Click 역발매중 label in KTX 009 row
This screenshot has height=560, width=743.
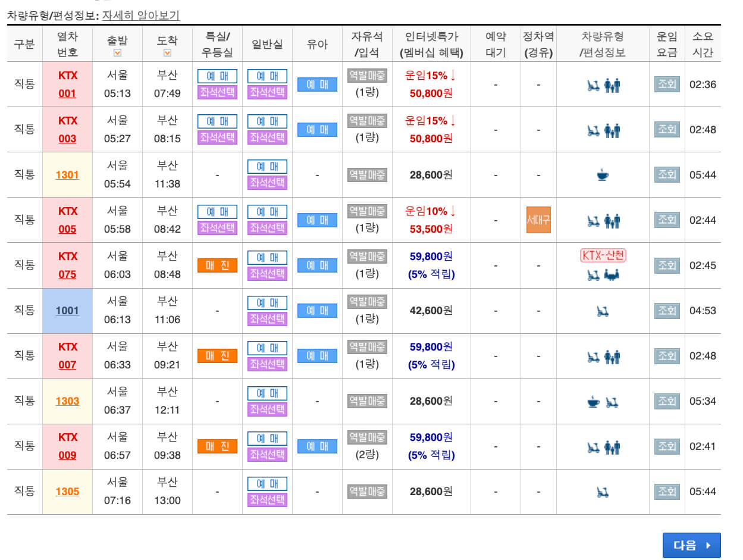(x=367, y=437)
